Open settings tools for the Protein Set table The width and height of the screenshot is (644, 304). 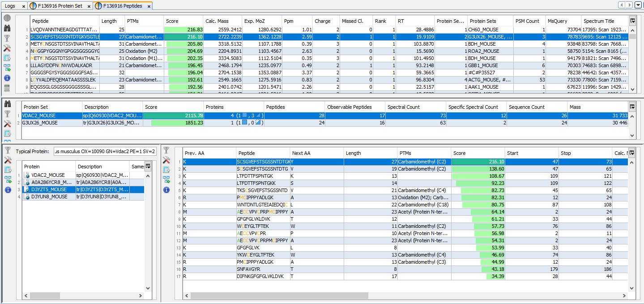click(7, 124)
